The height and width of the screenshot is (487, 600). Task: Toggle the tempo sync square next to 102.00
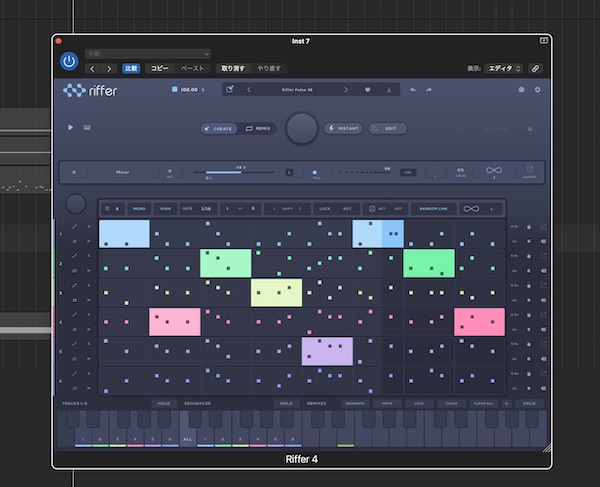tap(174, 89)
